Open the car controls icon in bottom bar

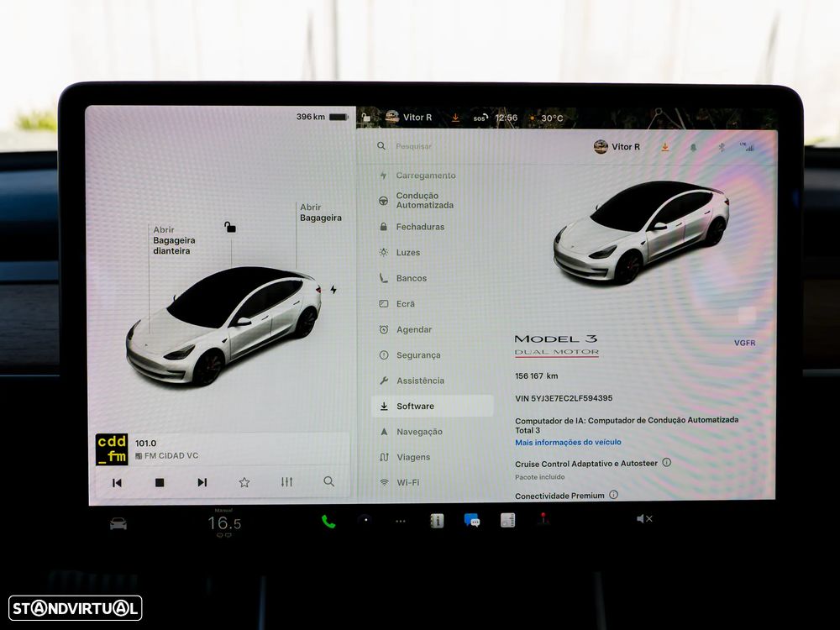118,523
